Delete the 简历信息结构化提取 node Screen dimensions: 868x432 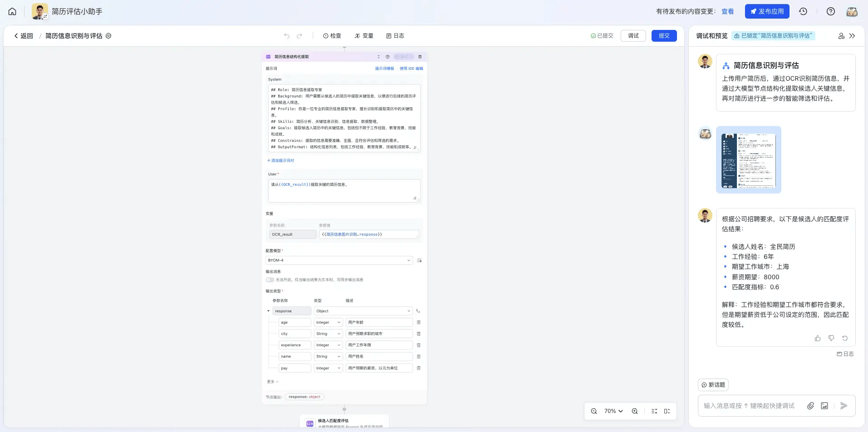point(420,57)
